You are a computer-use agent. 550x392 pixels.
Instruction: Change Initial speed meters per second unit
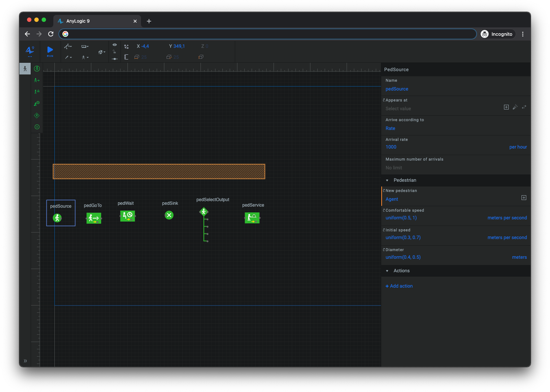click(x=507, y=238)
